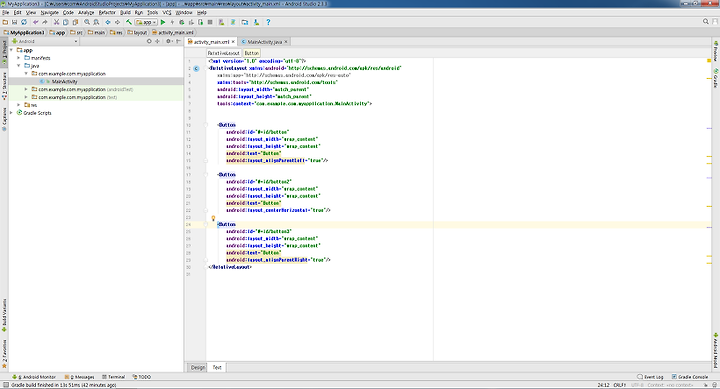The image size is (720, 389).
Task: Open the Structure side tool window
Action: click(4, 86)
